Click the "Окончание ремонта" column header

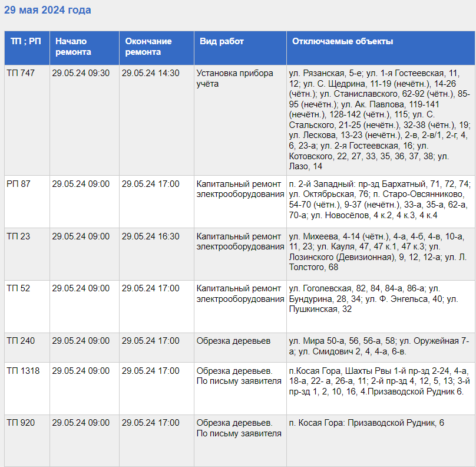[x=157, y=48]
